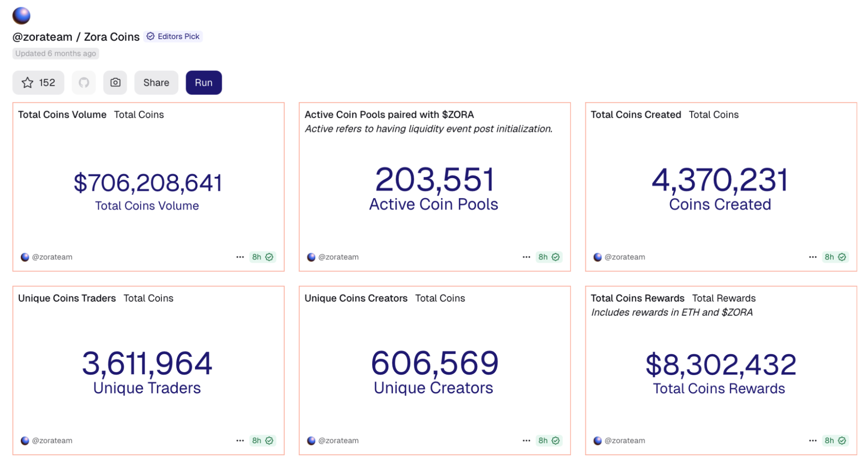Click 8h refresh status on Unique Coins Creators
Screen dimensions: 868x459
click(x=548, y=440)
